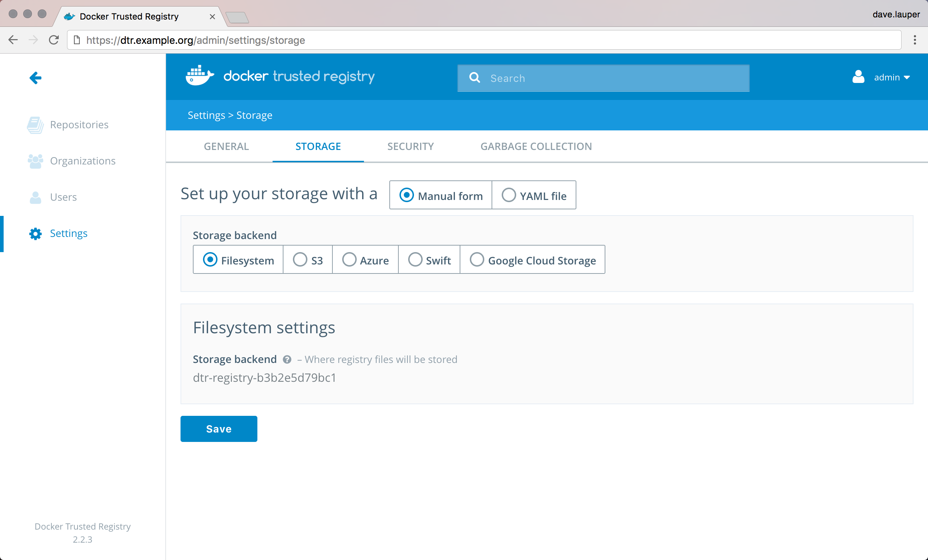Click the Settings breadcrumb link

click(206, 115)
